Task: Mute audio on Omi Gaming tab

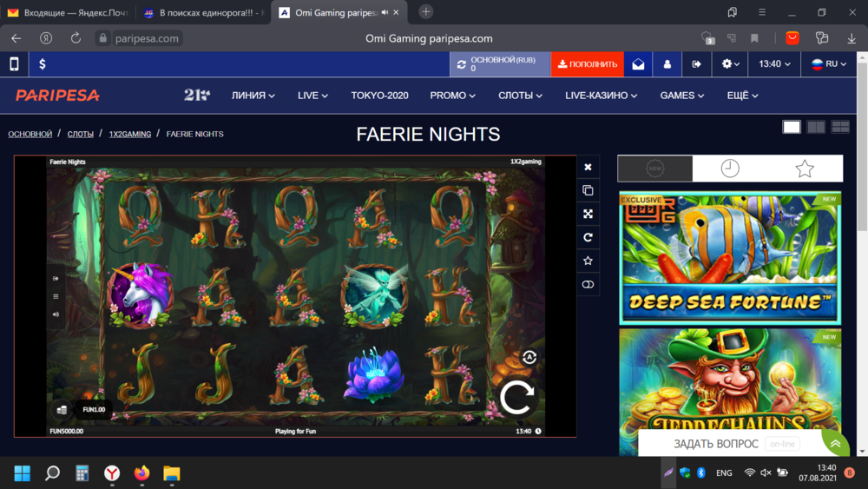Action: click(x=385, y=12)
